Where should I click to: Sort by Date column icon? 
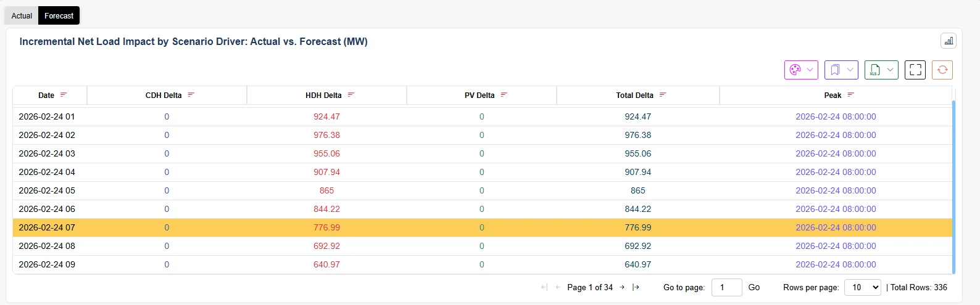[x=64, y=95]
